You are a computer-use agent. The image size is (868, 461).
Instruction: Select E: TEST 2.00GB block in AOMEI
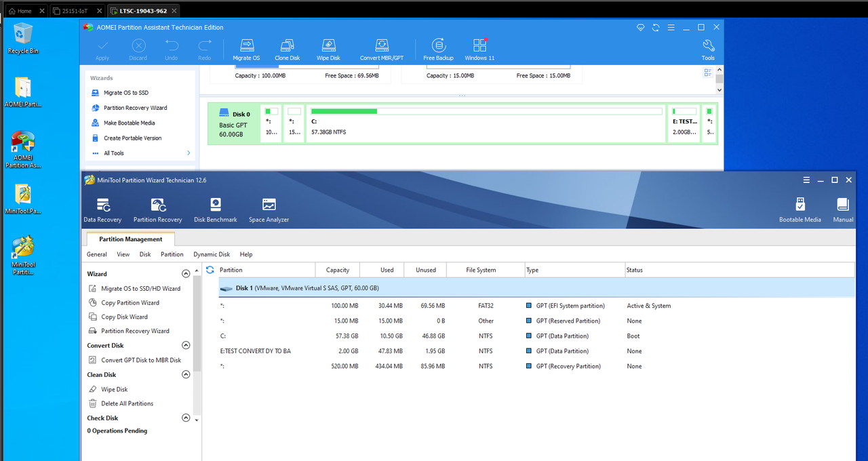(684, 123)
